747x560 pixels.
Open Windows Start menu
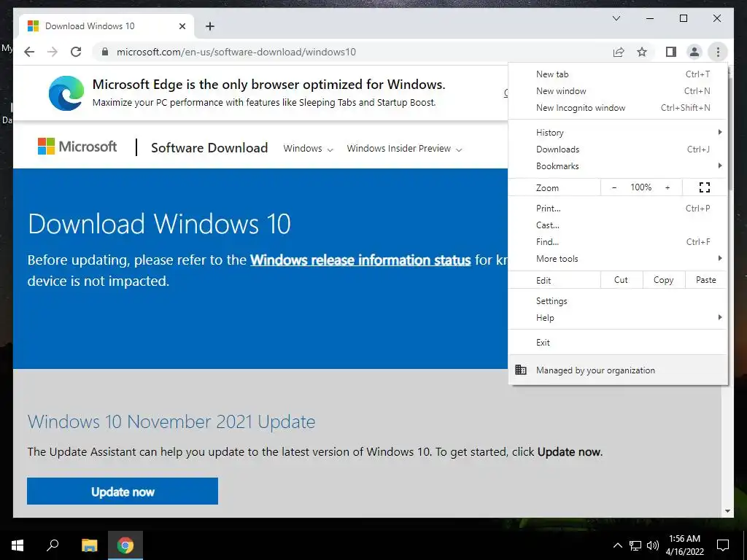[x=18, y=545]
